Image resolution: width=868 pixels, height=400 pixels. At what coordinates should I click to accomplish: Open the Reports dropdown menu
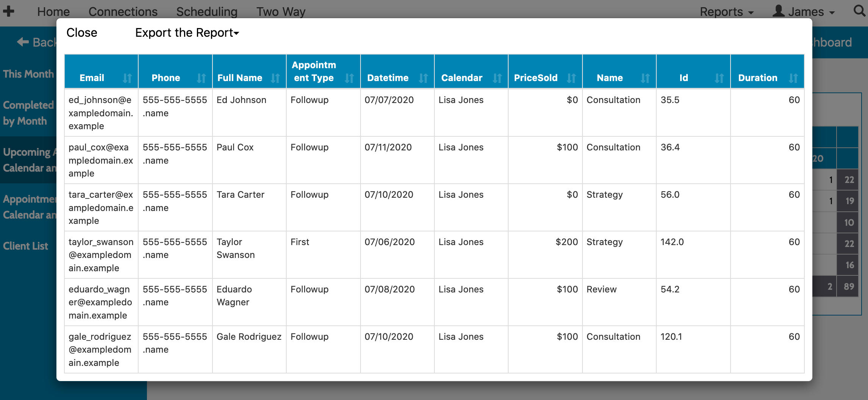[x=726, y=12]
